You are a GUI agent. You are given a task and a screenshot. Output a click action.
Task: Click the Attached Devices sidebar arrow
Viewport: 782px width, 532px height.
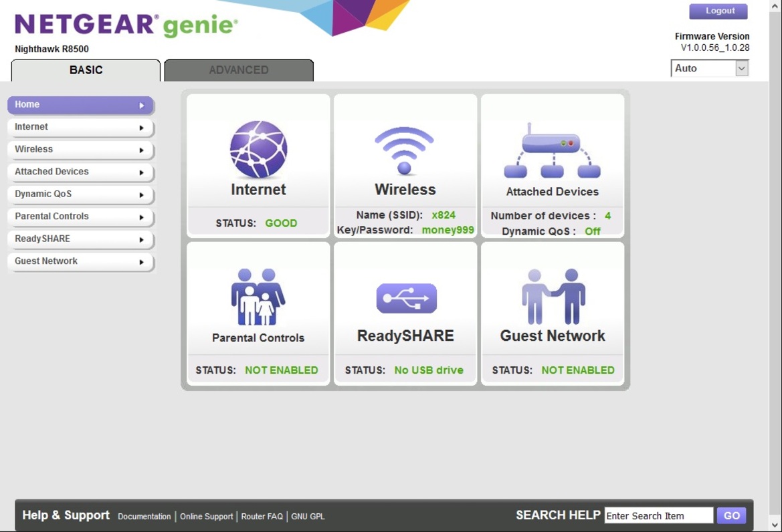point(142,173)
